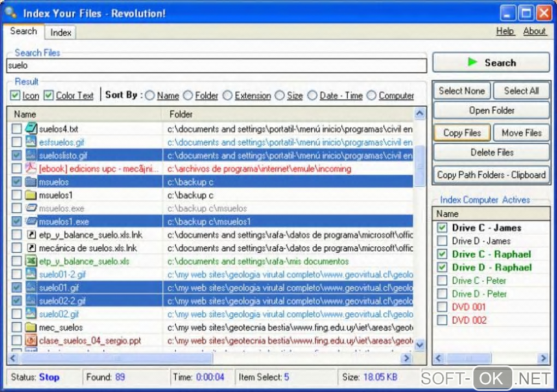Uncheck the Drive C - James index
The image size is (557, 392).
tap(442, 228)
